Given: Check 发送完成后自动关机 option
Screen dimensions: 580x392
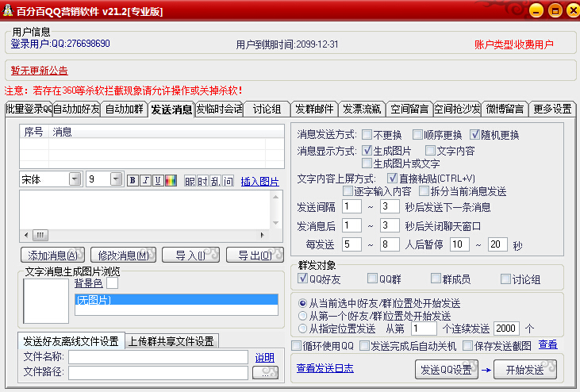Looking at the screenshot, I should coord(365,346).
